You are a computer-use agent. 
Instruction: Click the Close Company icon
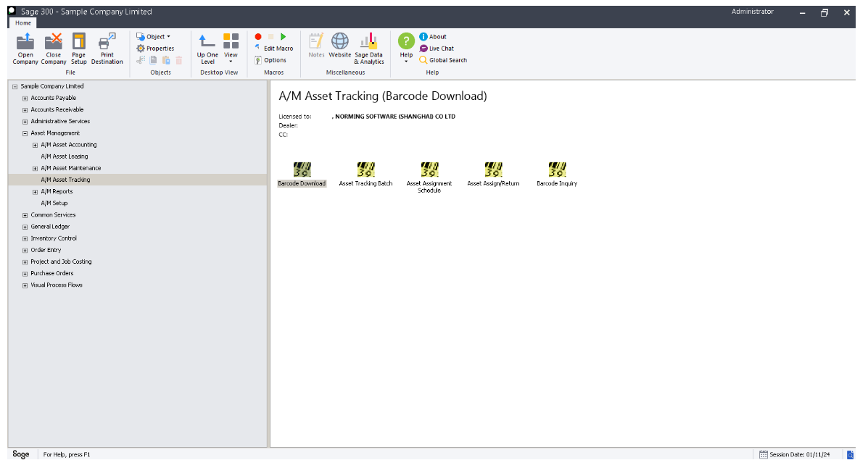tap(54, 49)
